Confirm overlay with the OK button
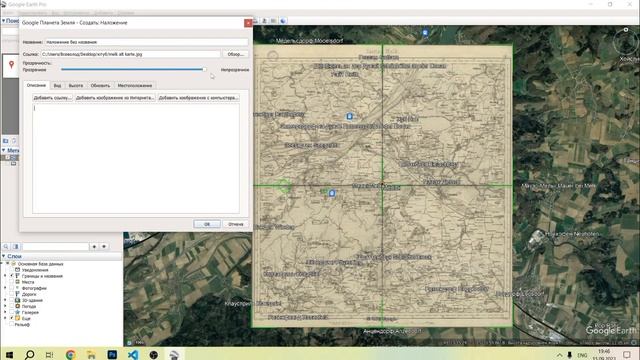The image size is (640, 360). [x=207, y=224]
